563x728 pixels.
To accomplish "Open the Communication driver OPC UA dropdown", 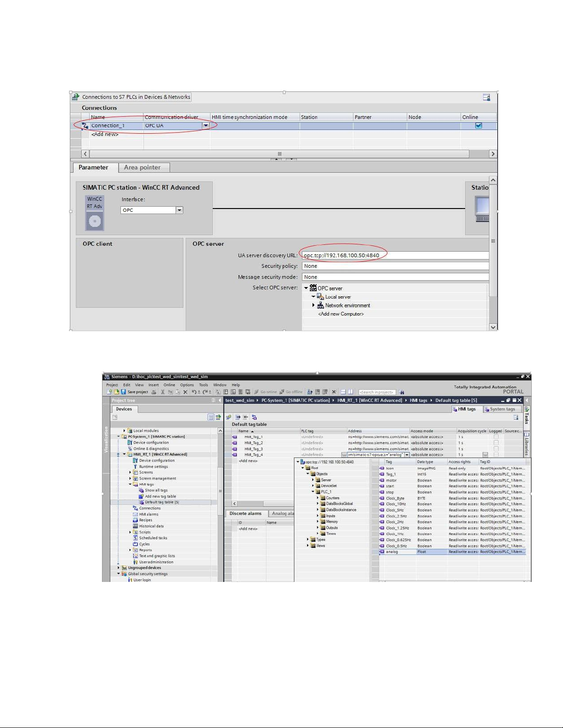I will click(206, 125).
